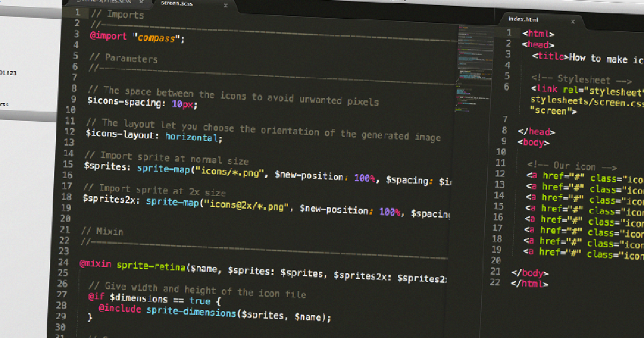Click the <title> line in index.html
The height and width of the screenshot is (338, 644).
pyautogui.click(x=588, y=57)
